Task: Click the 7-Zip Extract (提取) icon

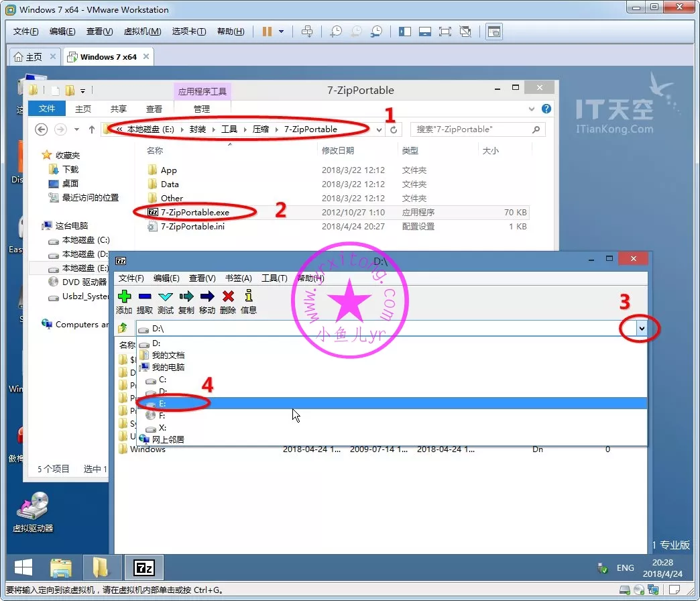Action: [144, 296]
